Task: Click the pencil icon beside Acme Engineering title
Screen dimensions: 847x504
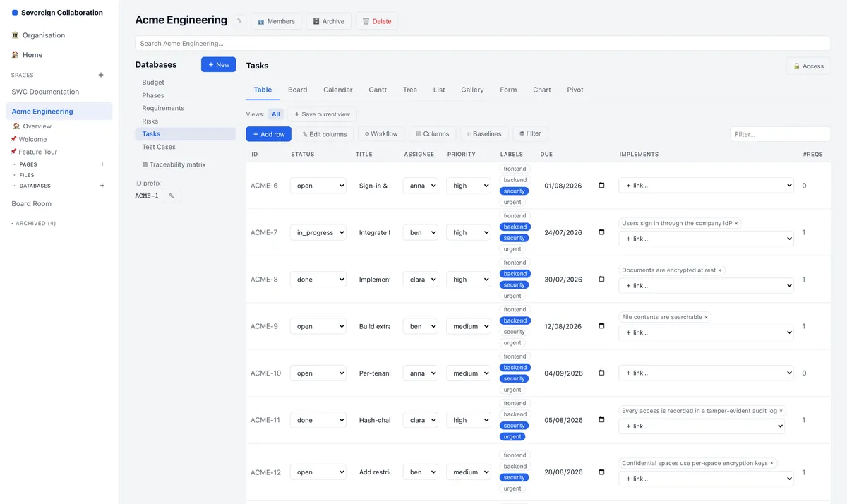Action: (239, 21)
